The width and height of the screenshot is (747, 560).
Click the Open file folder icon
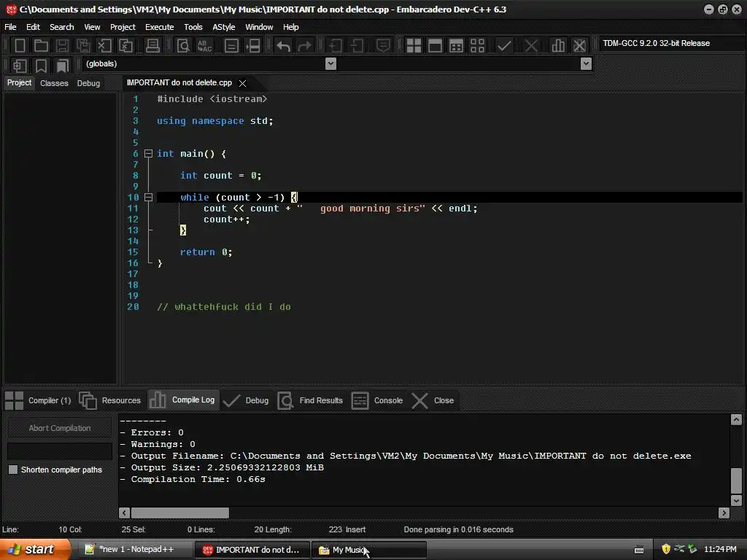41,46
